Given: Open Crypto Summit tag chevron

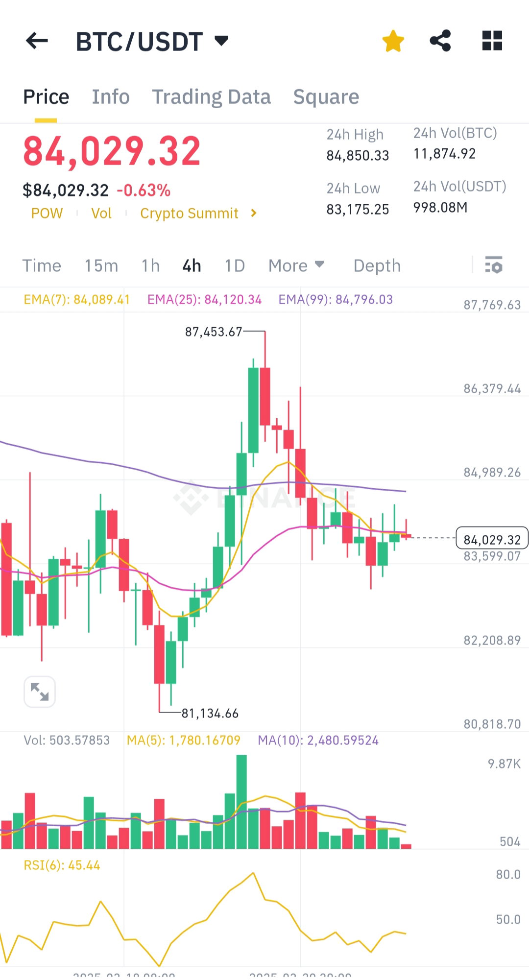Looking at the screenshot, I should (253, 213).
